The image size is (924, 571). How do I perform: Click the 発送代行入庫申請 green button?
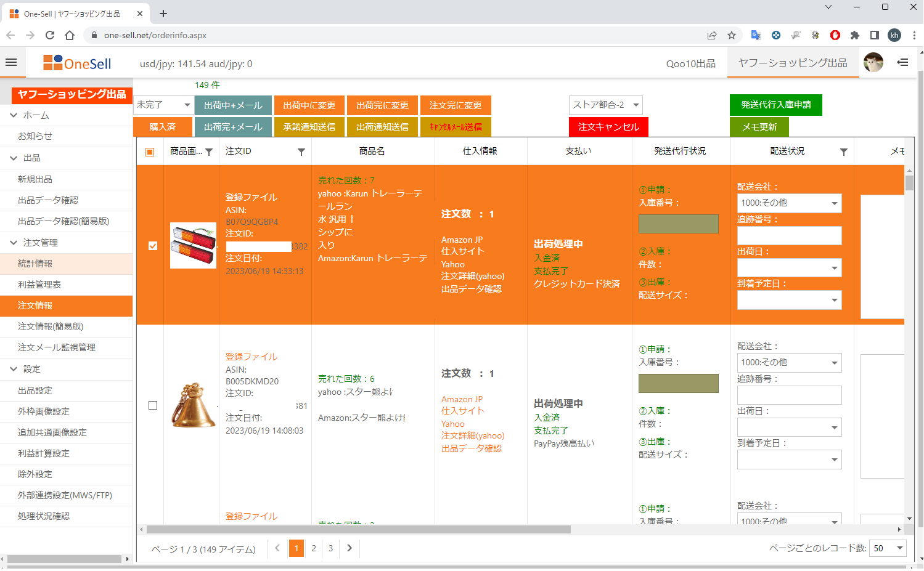click(x=775, y=105)
